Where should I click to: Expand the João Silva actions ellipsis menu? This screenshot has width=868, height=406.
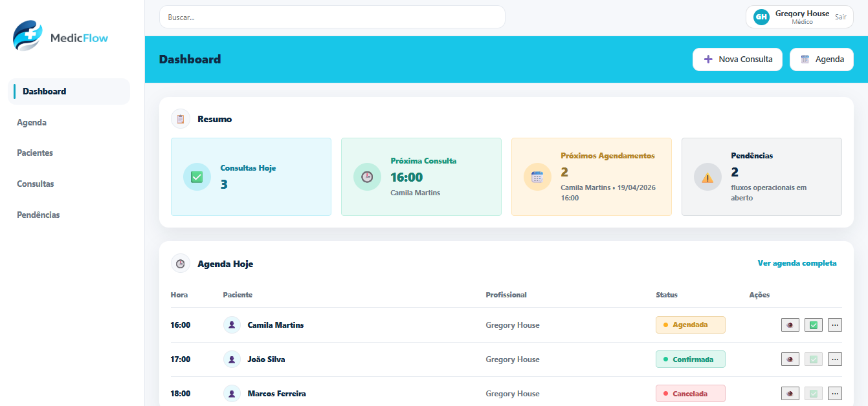pyautogui.click(x=834, y=359)
